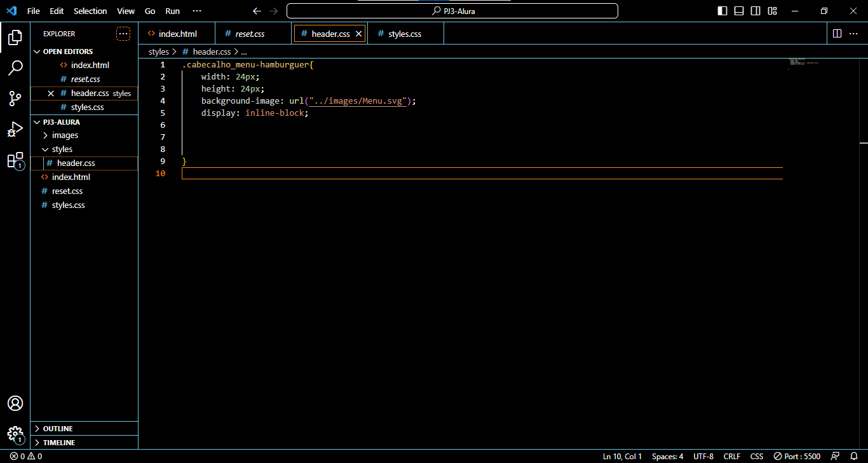Close header.css in Open Editors list

click(x=51, y=93)
